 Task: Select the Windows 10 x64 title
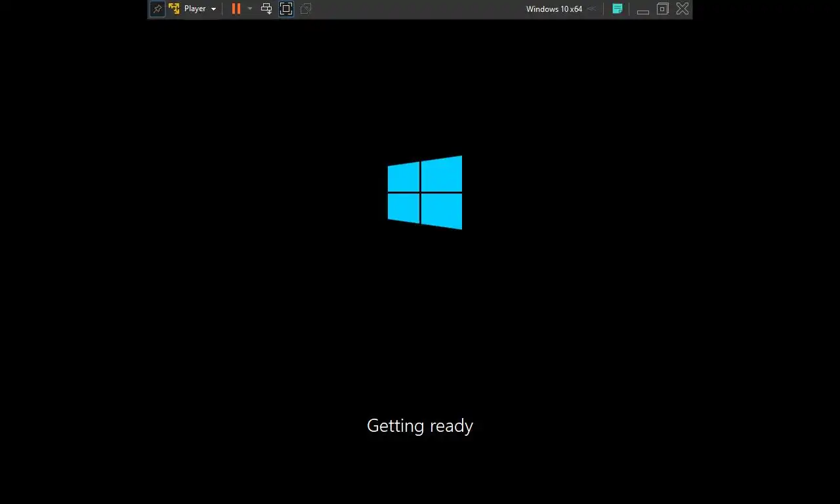pyautogui.click(x=554, y=9)
